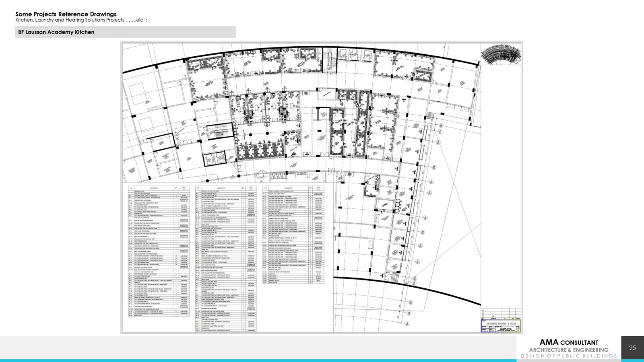The height and width of the screenshot is (362, 644).
Task: Open the leftmost equipment schedule table
Action: (159, 251)
